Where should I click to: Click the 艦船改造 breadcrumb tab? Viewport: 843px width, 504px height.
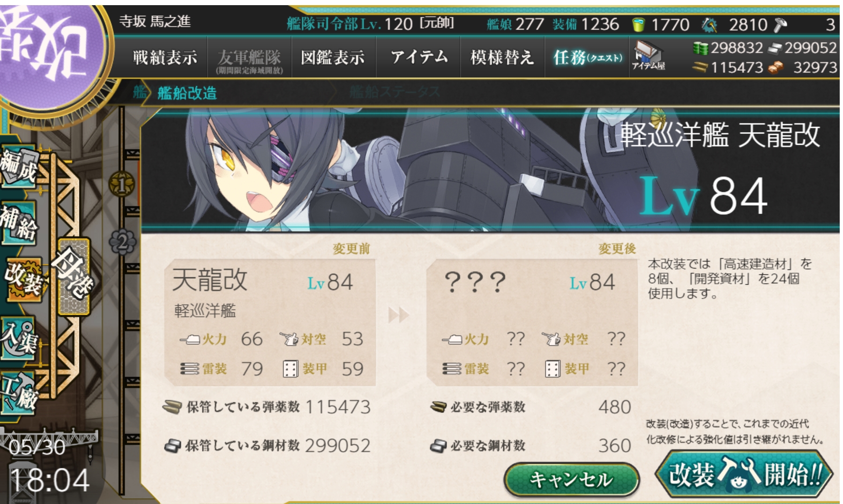pyautogui.click(x=187, y=93)
